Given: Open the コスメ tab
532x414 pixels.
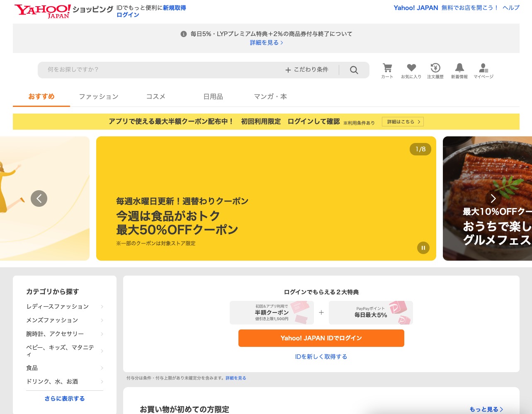Looking at the screenshot, I should point(155,96).
